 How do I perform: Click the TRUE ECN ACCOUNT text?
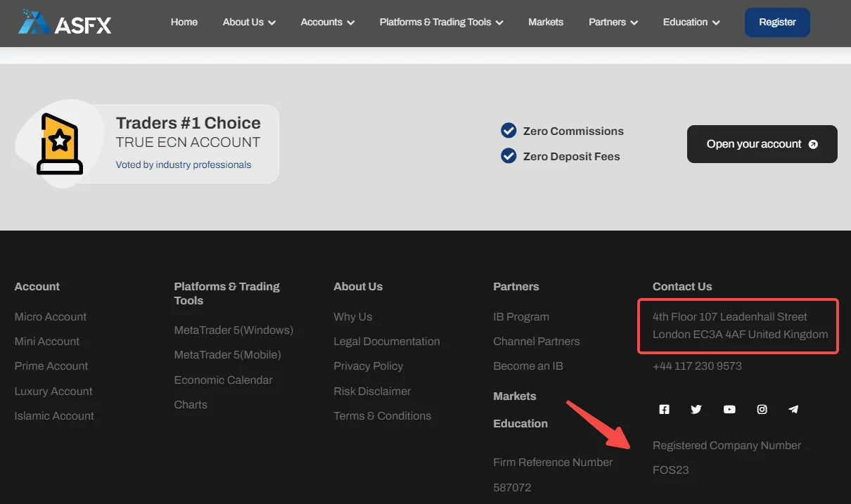(x=188, y=143)
